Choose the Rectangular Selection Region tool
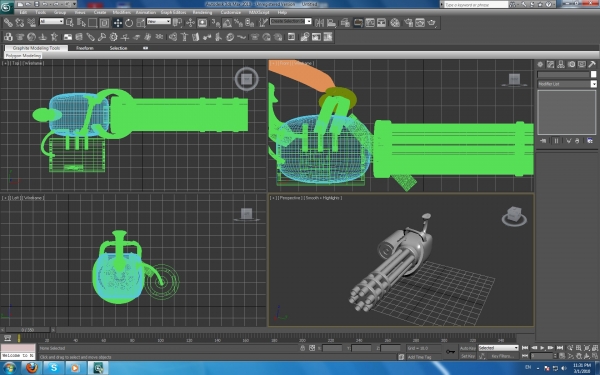The image size is (600, 375). [x=93, y=23]
